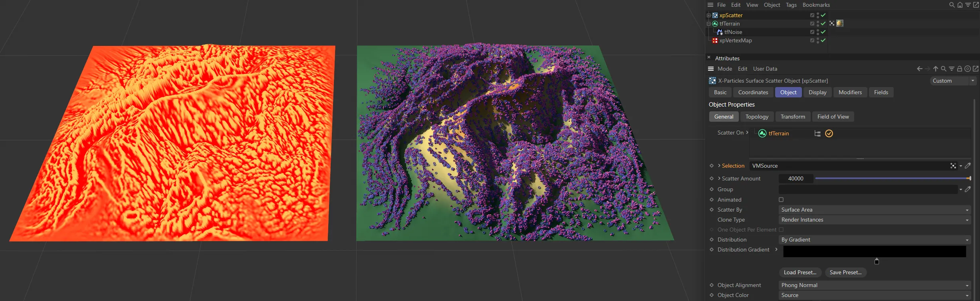This screenshot has height=301, width=980.
Task: Go back in Attributes history
Action: (920, 69)
